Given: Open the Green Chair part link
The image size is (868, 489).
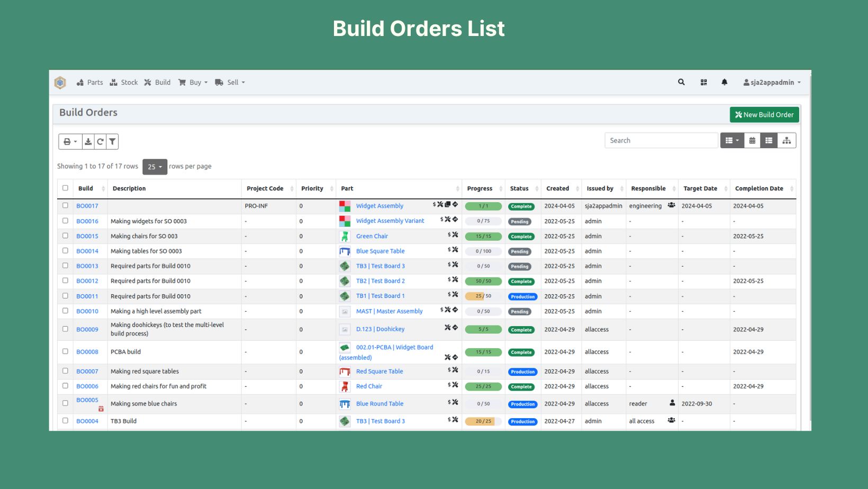Looking at the screenshot, I should (372, 236).
